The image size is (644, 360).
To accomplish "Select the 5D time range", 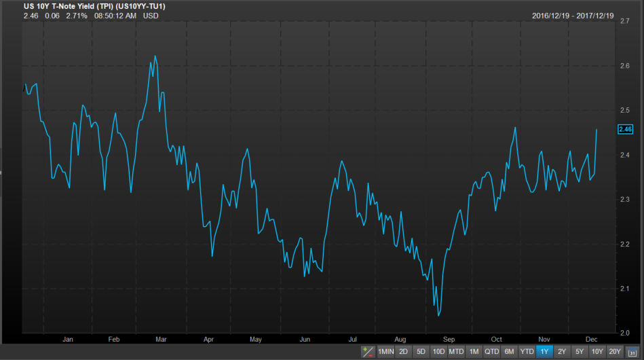I will pos(421,352).
